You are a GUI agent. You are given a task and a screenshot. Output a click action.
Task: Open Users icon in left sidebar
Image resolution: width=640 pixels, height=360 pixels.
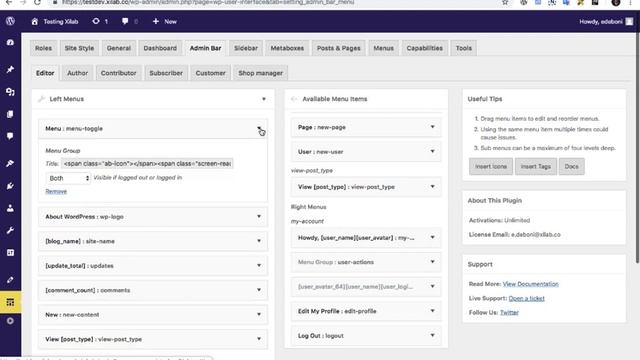coord(10,208)
